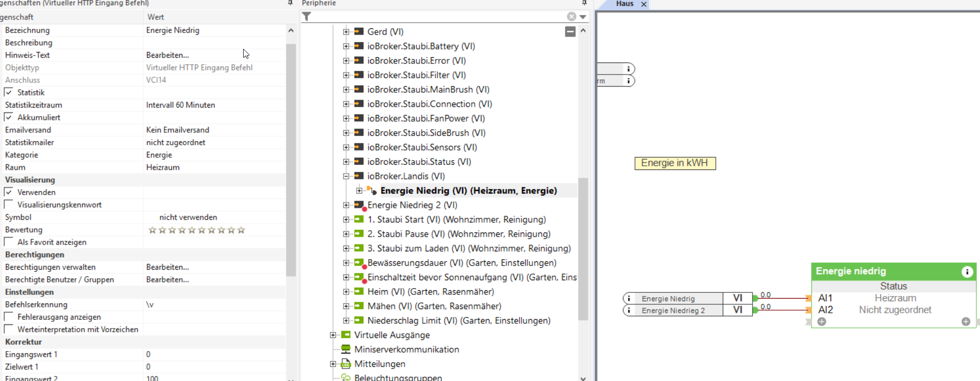
Task: Open the Peripherie filter dropdown arrow
Action: pyautogui.click(x=583, y=17)
